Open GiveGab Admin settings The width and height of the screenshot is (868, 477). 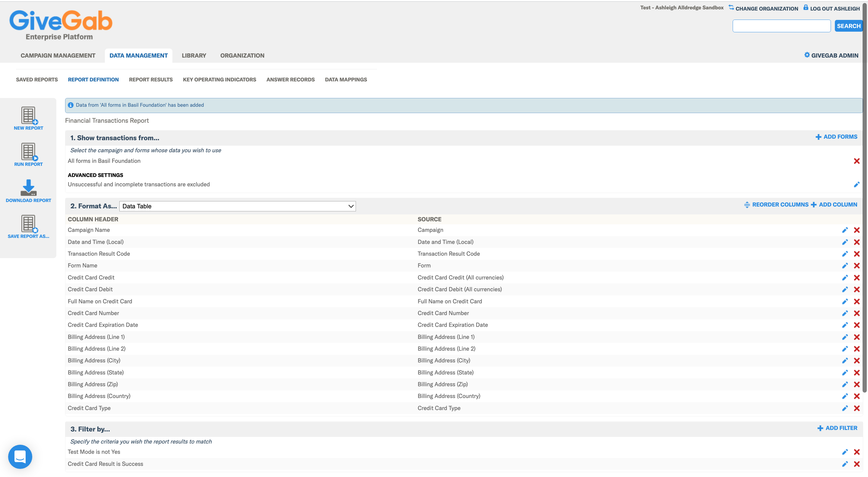tap(831, 55)
